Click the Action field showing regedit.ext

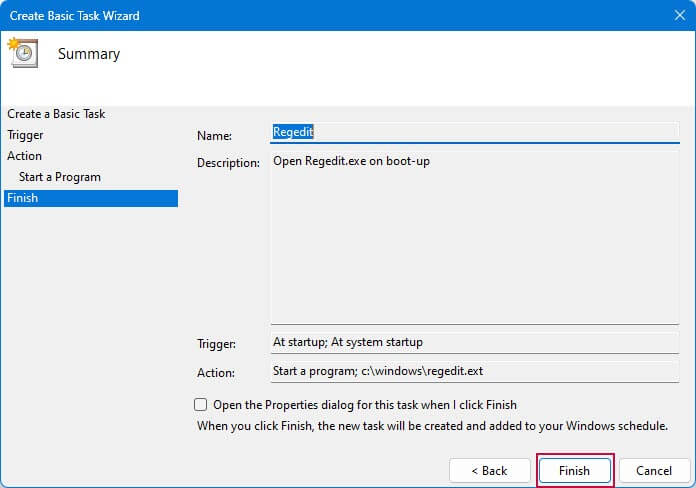point(475,371)
